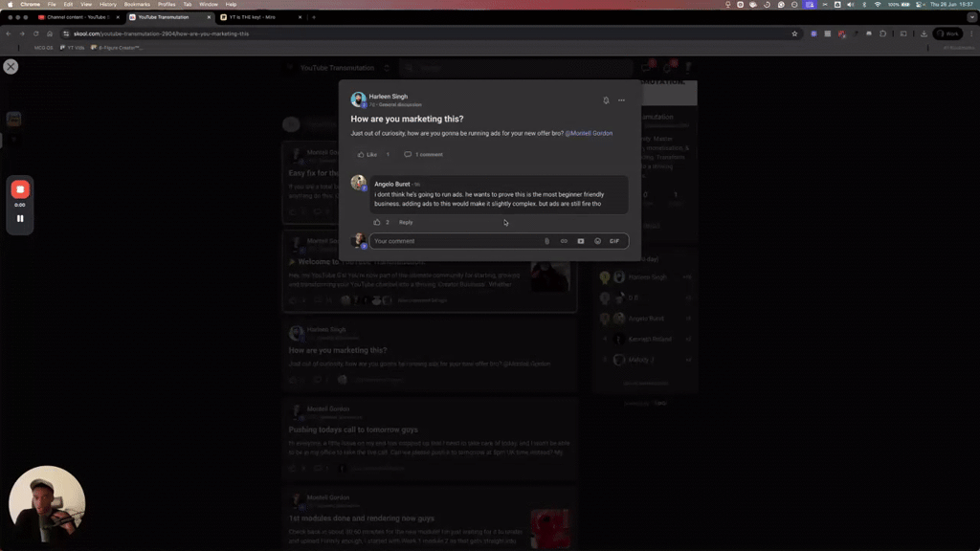
Task: Go back in browser history
Action: (x=8, y=33)
